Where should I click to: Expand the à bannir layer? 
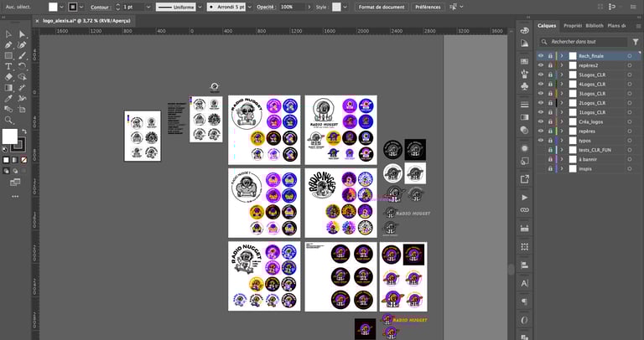pyautogui.click(x=562, y=160)
